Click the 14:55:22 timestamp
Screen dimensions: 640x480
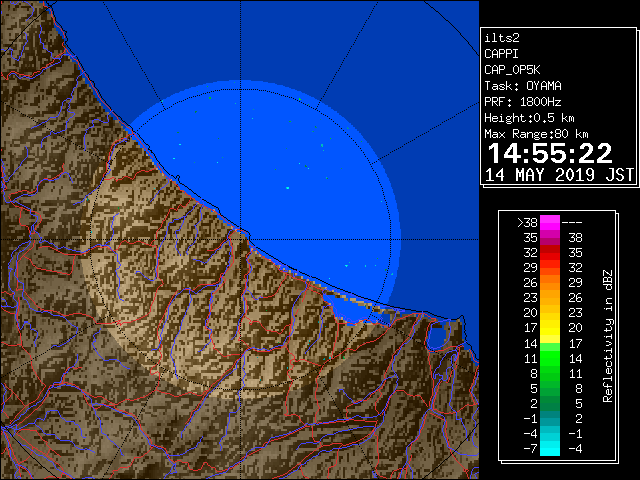click(550, 153)
